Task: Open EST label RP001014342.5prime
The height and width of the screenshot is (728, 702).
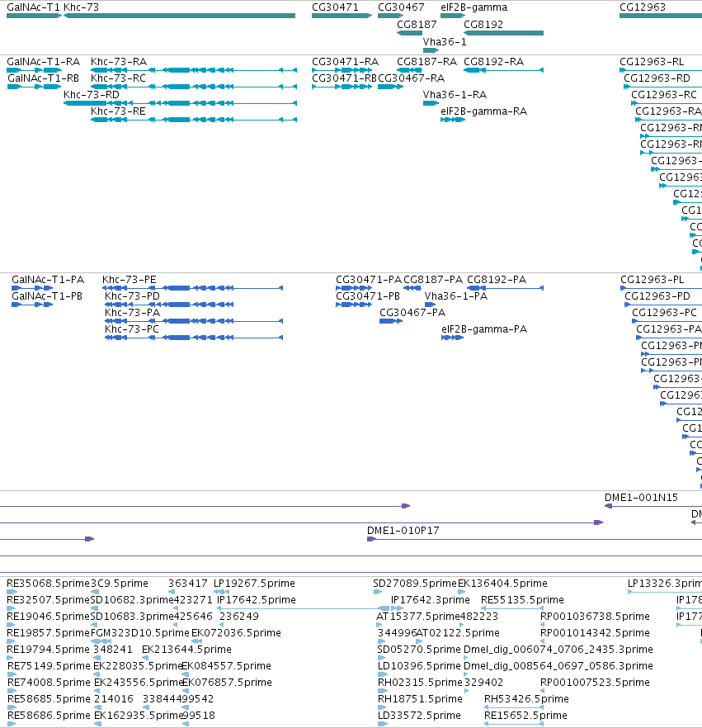Action: (595, 633)
